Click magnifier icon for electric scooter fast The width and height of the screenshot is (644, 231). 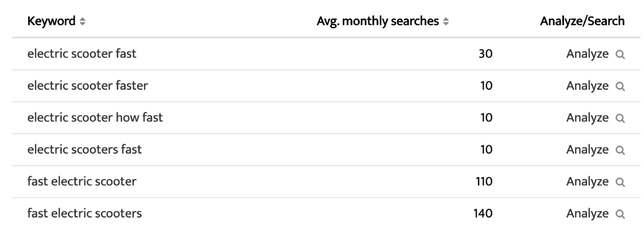[620, 54]
